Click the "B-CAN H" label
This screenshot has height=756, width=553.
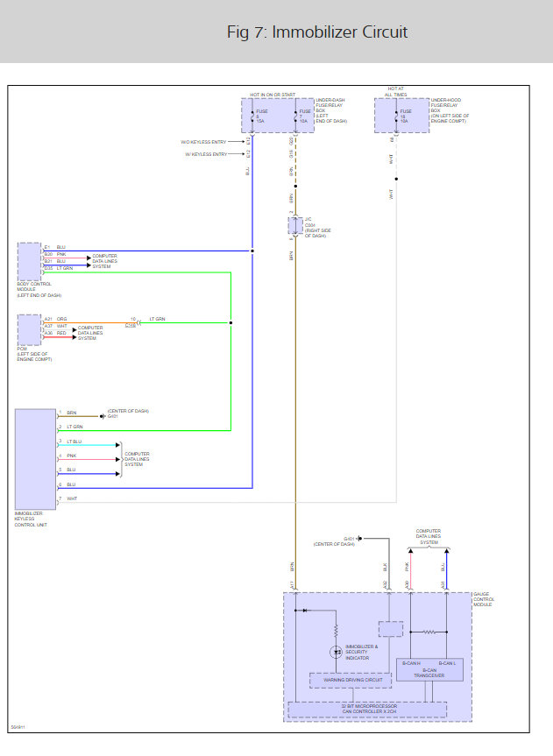click(x=411, y=663)
